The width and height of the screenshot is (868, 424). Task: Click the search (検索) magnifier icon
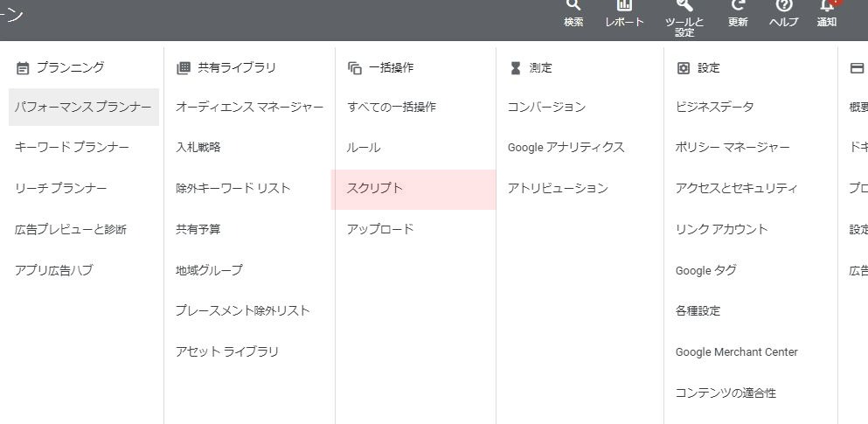(x=573, y=7)
